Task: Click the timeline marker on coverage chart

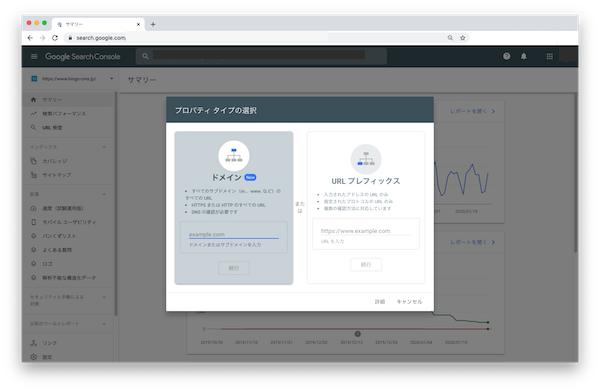Action: 357,334
